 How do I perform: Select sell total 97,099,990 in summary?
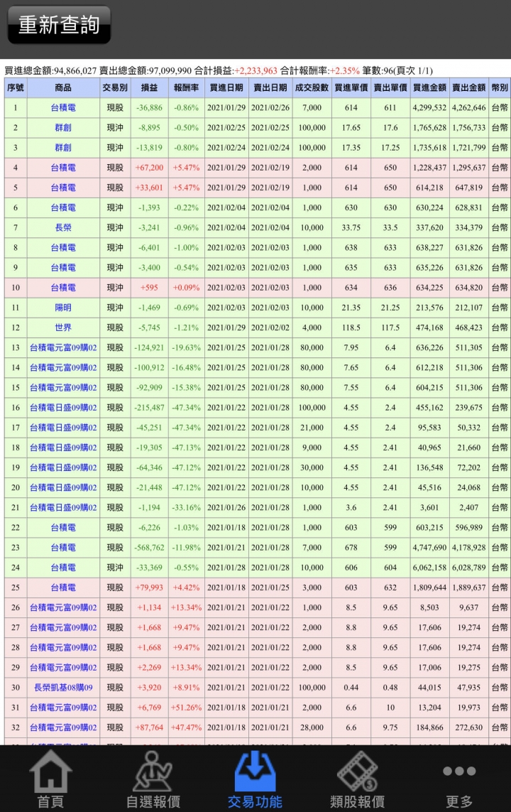click(x=170, y=70)
